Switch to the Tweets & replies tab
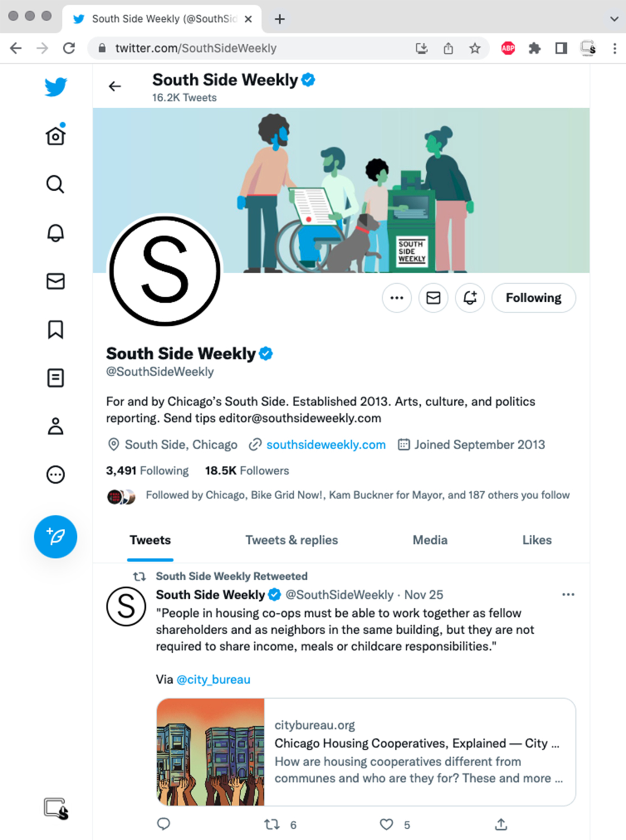The image size is (626, 840). [x=292, y=540]
